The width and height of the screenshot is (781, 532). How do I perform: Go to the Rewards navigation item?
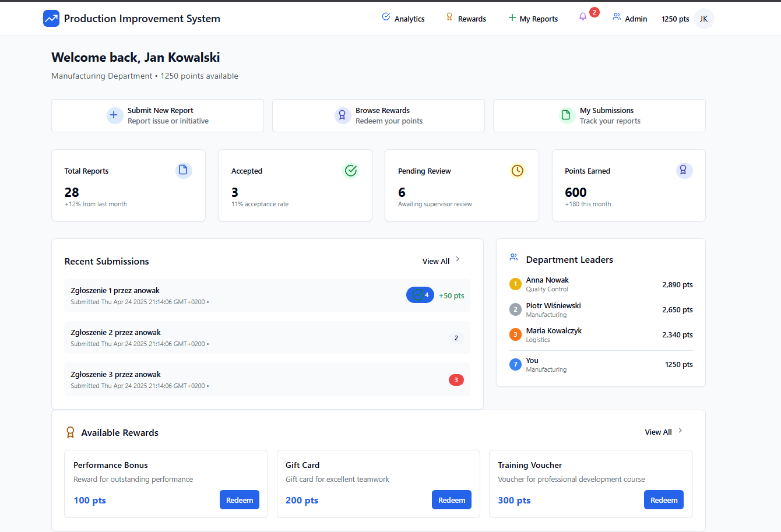466,19
